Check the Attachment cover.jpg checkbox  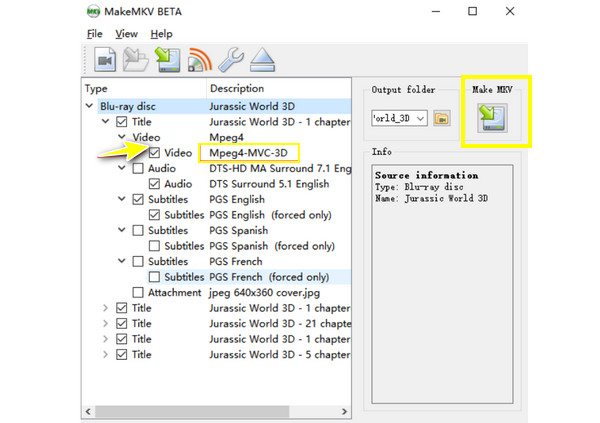tap(138, 292)
